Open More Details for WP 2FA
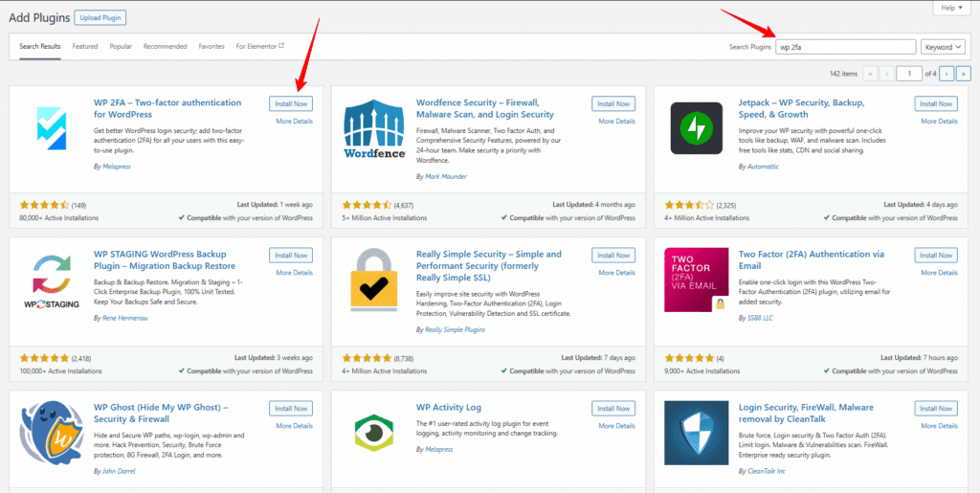Screen dimensions: 980x493 tap(295, 122)
